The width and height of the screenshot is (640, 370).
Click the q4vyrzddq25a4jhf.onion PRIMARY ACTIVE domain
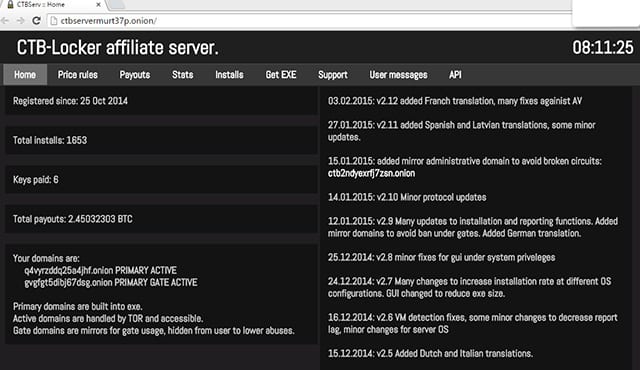coord(100,270)
